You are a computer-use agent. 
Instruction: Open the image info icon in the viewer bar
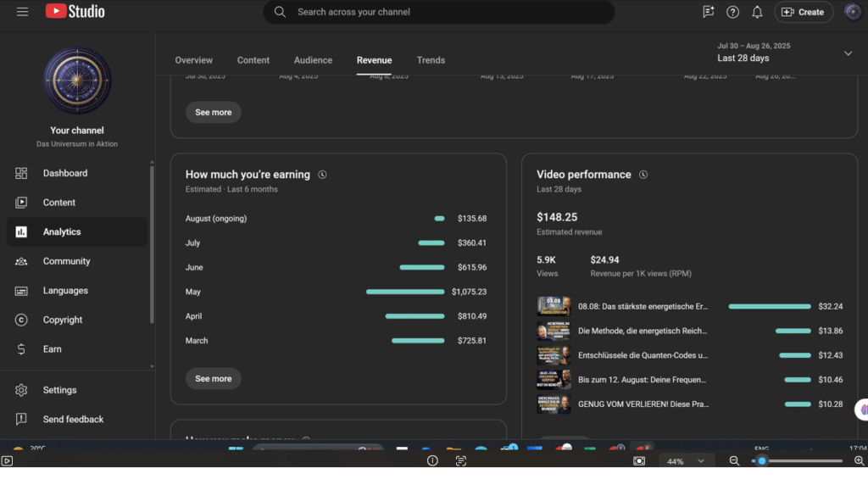coord(432,461)
